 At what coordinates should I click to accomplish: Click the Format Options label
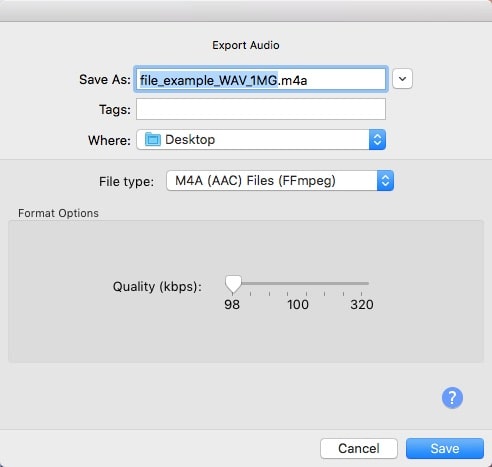[x=58, y=213]
